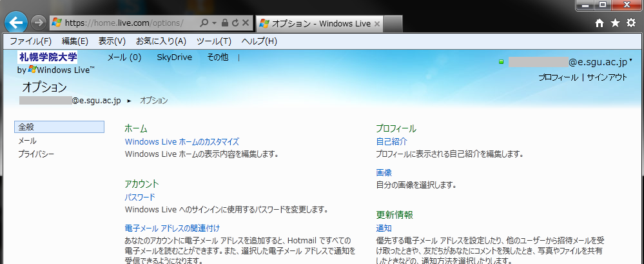The image size is (644, 264).
Task: Close the オプション - Windows Live tab
Action: point(377,24)
